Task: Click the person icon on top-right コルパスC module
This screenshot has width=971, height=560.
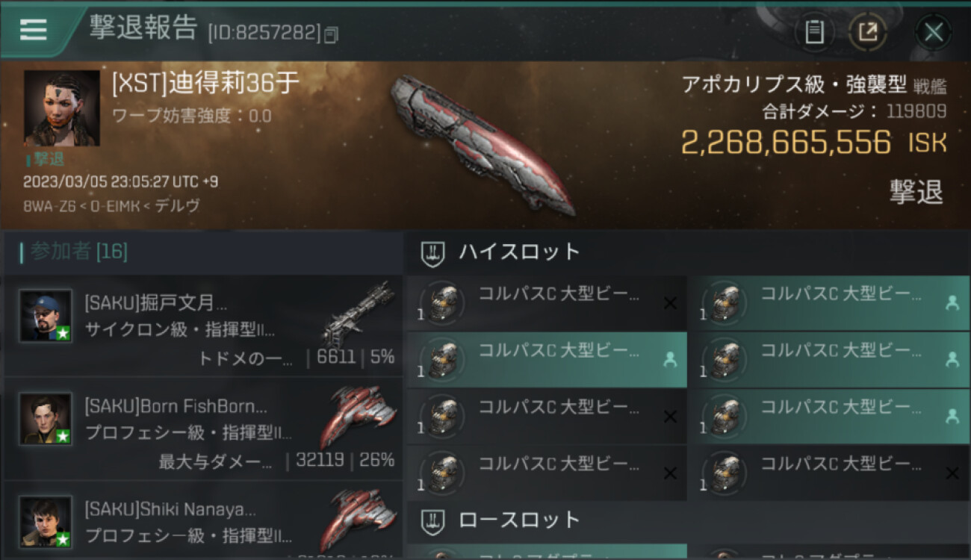Action: click(x=952, y=302)
